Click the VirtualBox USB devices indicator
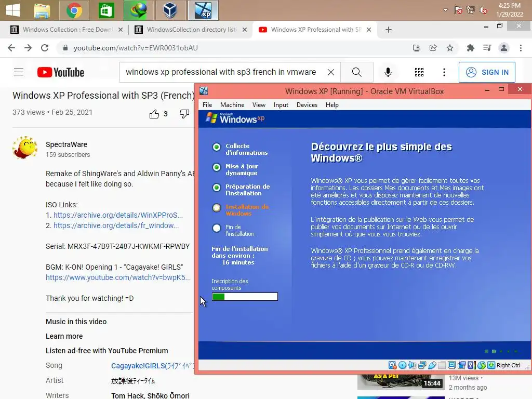This screenshot has width=532, height=399. [432, 365]
